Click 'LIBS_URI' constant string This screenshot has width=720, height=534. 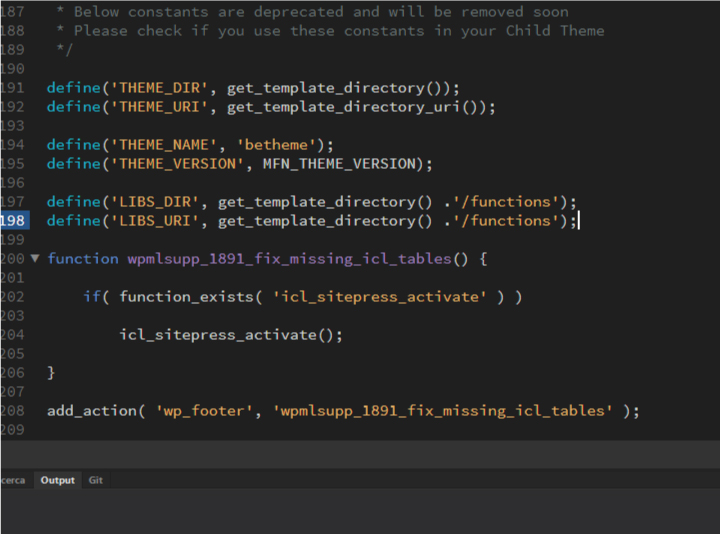155,221
